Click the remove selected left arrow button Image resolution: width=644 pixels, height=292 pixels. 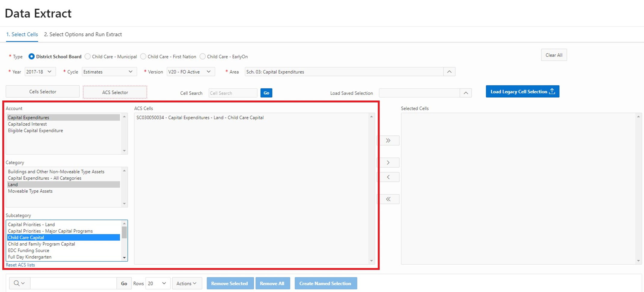click(x=388, y=177)
